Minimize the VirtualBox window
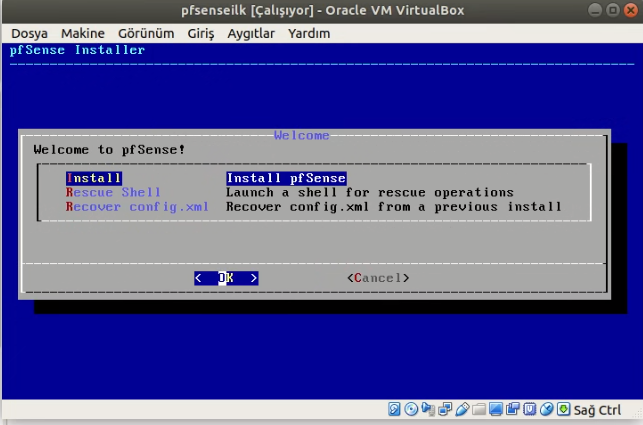Image resolution: width=643 pixels, height=425 pixels. [x=595, y=10]
